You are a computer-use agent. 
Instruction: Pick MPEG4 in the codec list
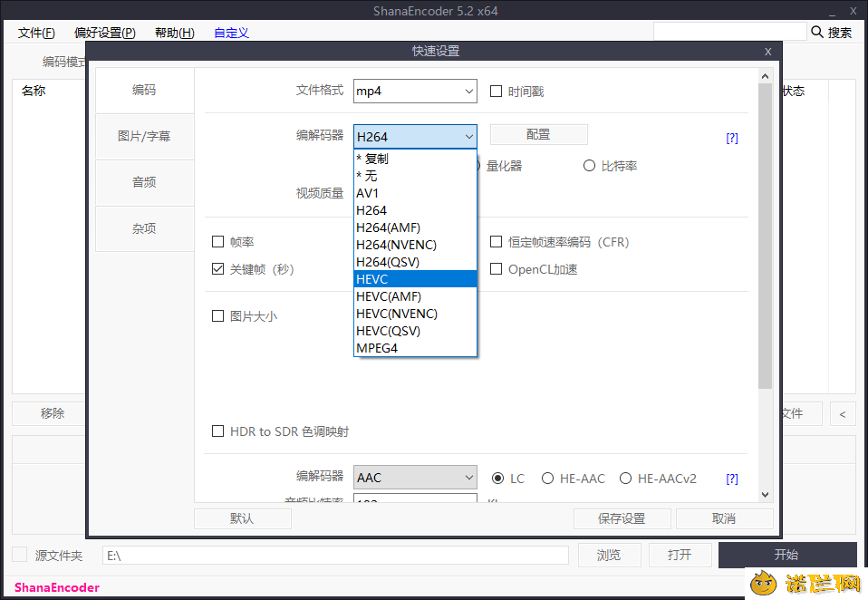415,348
